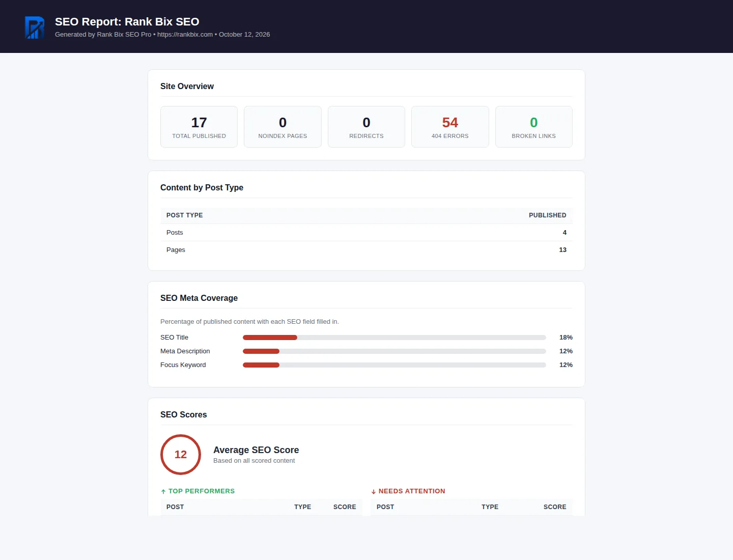The image size is (733, 560).
Task: Select the Total Published stat card
Action: pyautogui.click(x=199, y=127)
